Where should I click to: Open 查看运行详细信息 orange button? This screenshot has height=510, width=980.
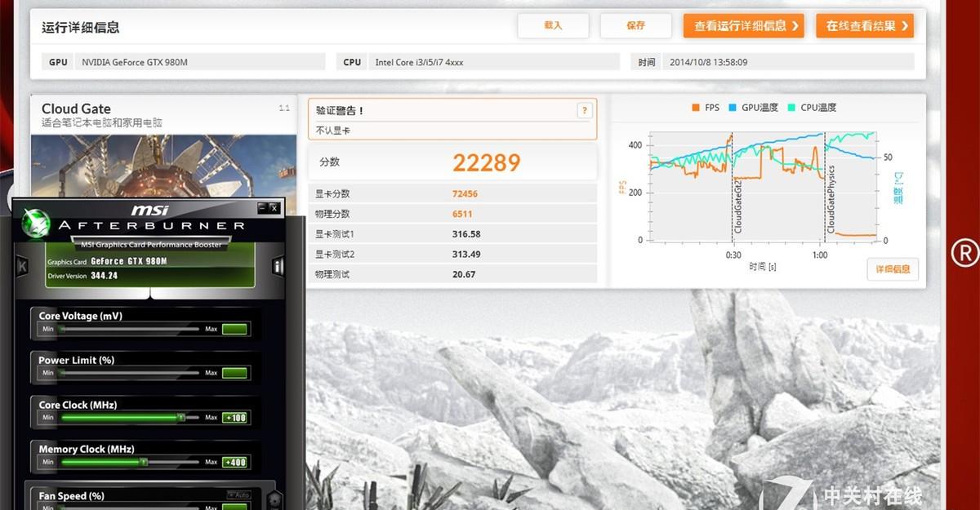[743, 26]
